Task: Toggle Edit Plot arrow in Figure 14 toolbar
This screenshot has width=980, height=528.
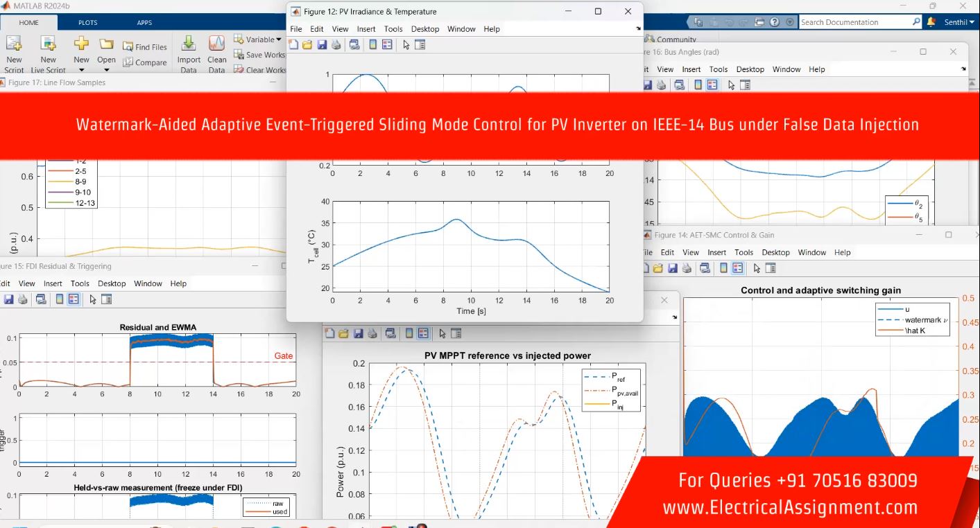Action: click(x=757, y=268)
